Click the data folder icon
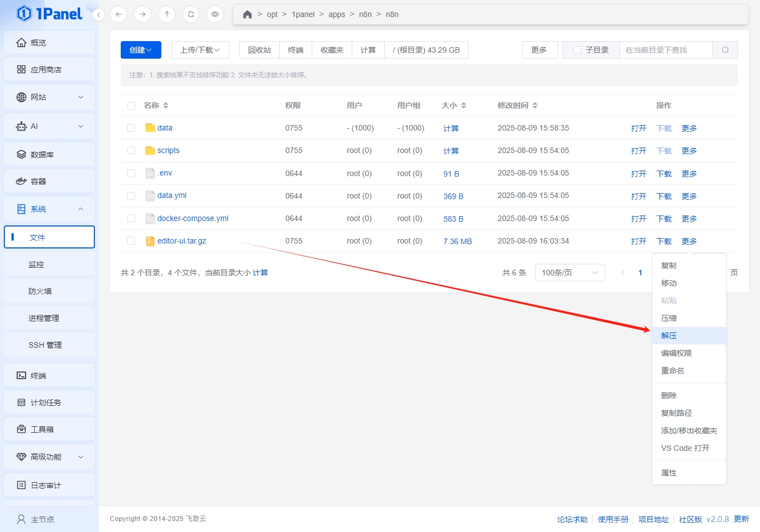The image size is (760, 532). pyautogui.click(x=150, y=128)
